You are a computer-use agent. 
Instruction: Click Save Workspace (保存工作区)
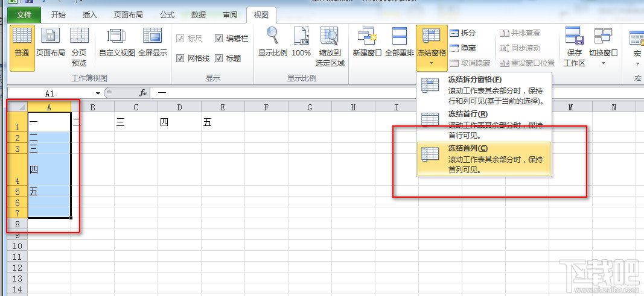coord(574,48)
